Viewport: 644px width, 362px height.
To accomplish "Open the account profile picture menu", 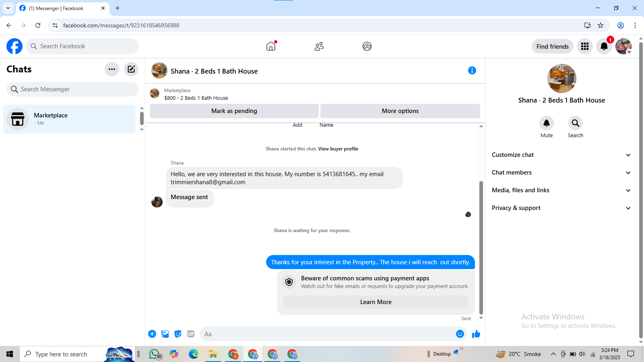I will tap(623, 46).
